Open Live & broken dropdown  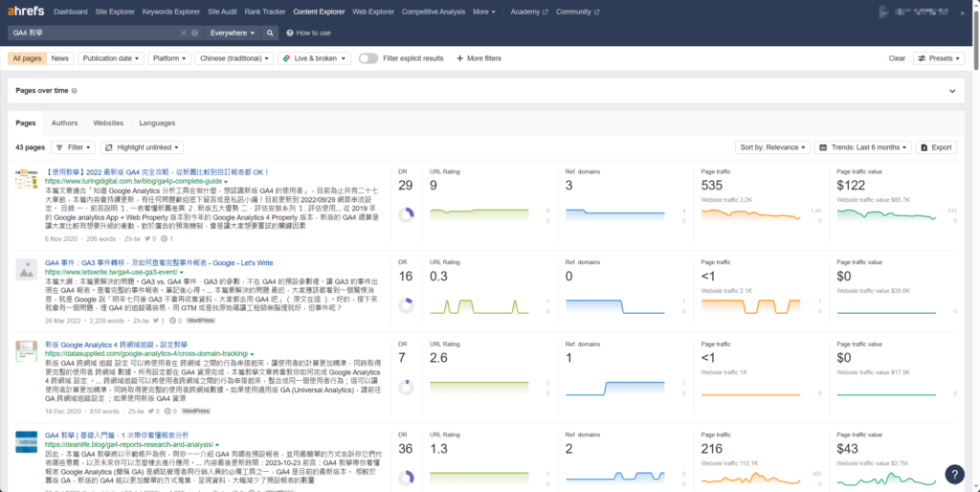[x=314, y=58]
